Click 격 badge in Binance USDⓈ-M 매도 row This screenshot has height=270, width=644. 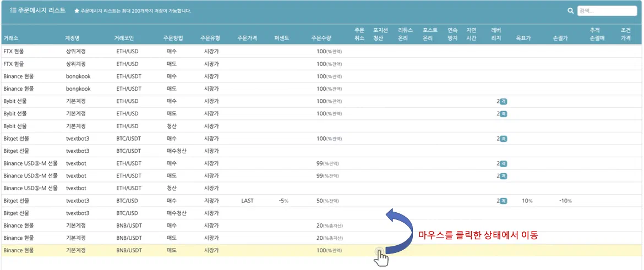coord(504,176)
